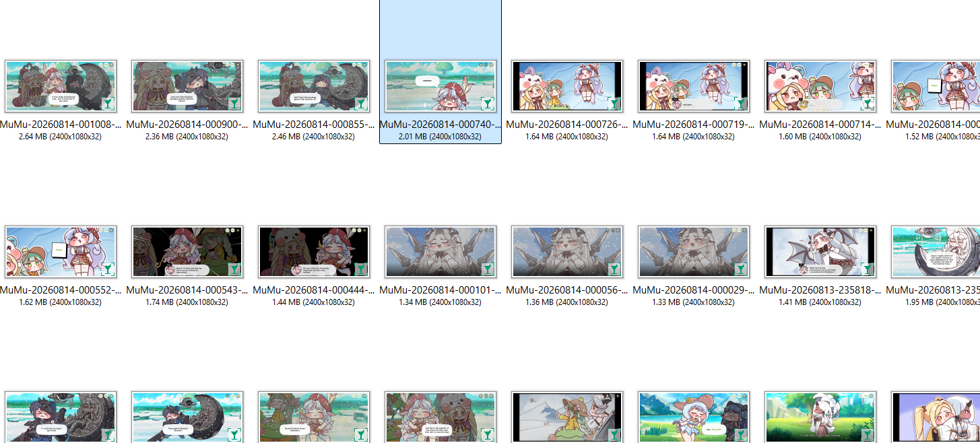
Task: Click the file name MuMu-20260814-000056
Action: (x=567, y=290)
